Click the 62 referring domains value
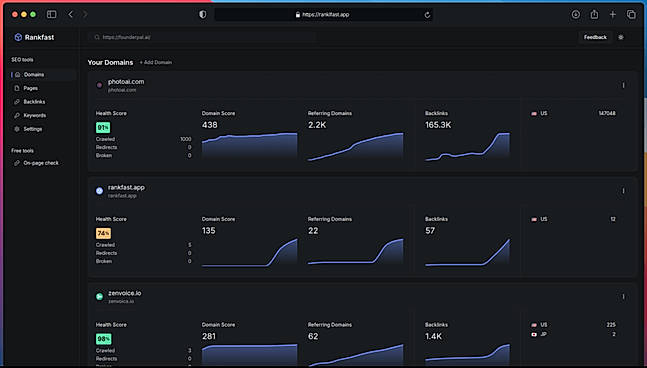 313,336
